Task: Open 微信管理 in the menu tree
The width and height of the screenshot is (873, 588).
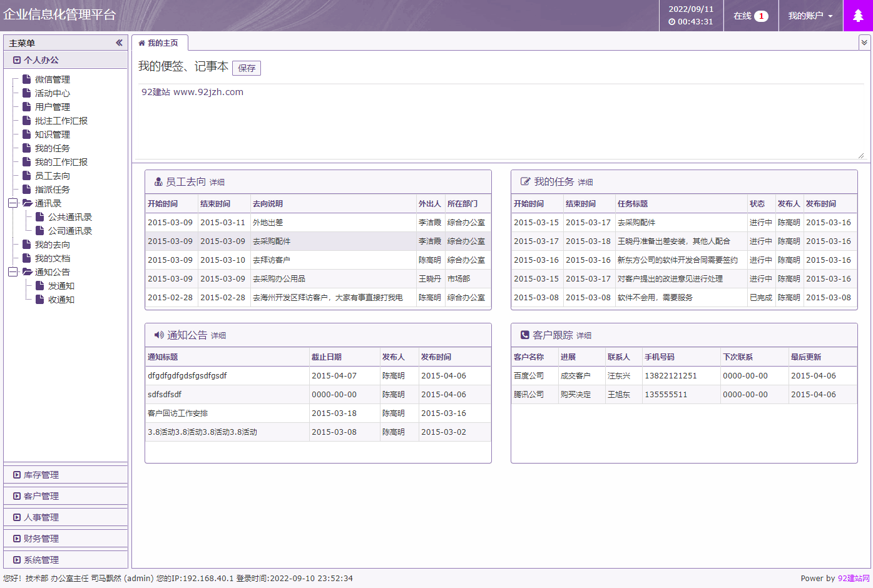Action: click(x=53, y=79)
